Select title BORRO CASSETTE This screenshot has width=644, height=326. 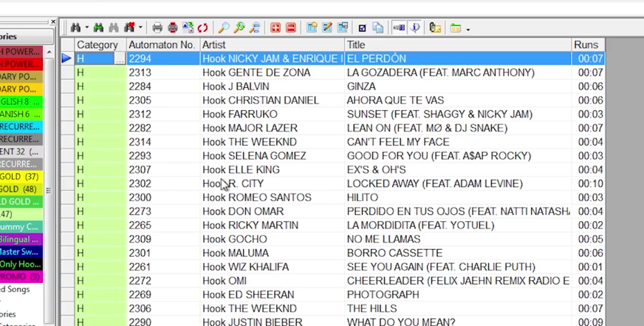pyautogui.click(x=394, y=253)
